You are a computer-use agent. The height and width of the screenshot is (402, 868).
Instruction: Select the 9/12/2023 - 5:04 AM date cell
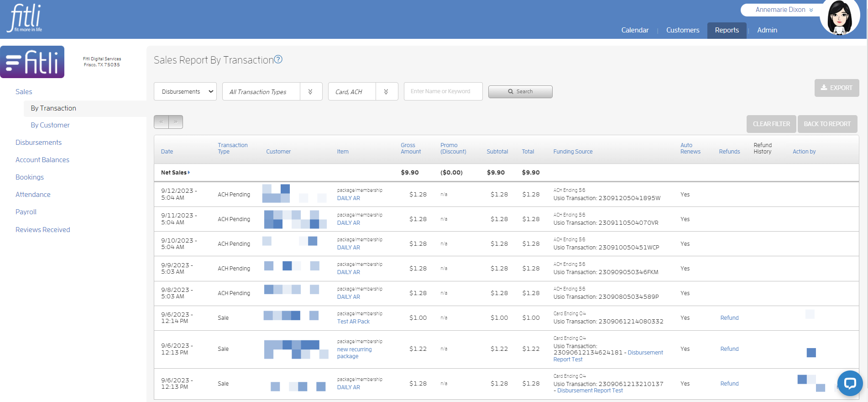point(179,194)
